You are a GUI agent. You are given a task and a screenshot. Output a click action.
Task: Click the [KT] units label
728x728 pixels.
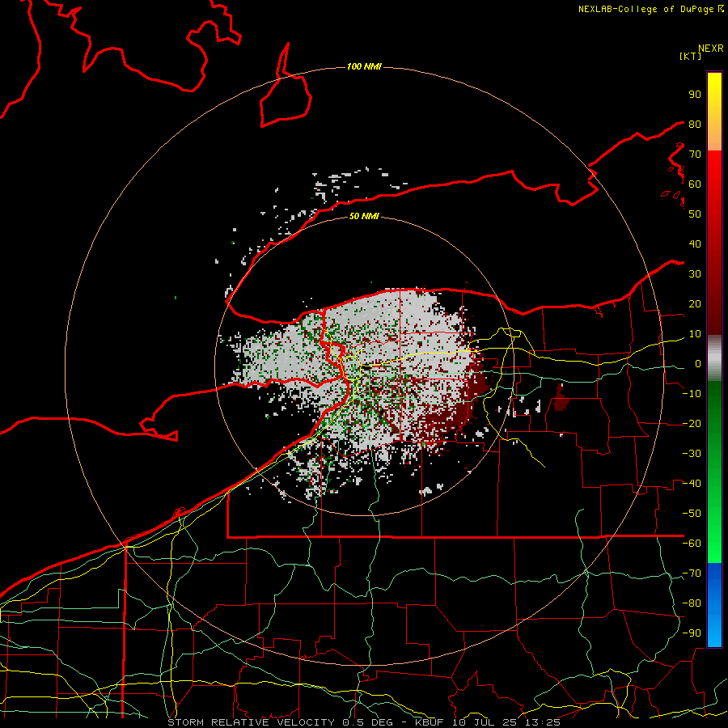pos(691,56)
